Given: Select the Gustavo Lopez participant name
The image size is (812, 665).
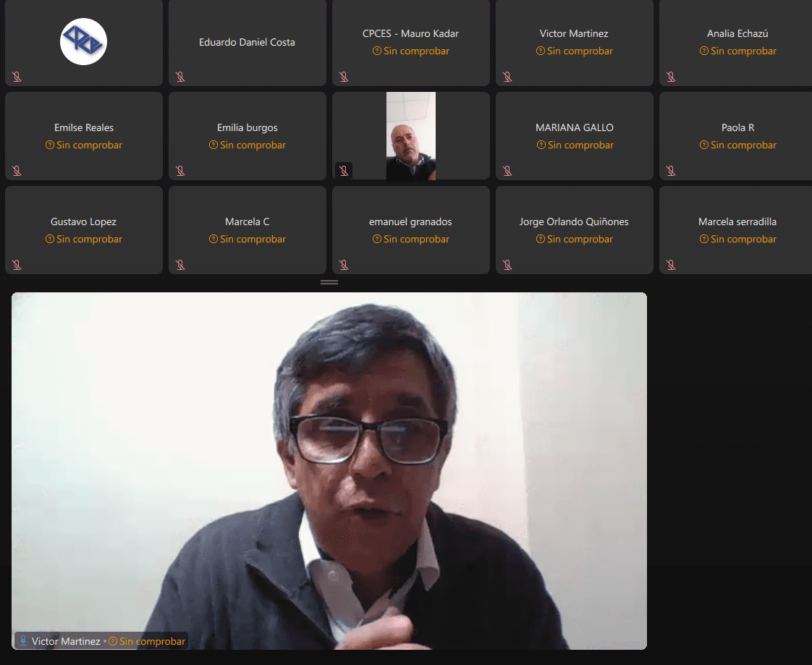Looking at the screenshot, I should (83, 222).
